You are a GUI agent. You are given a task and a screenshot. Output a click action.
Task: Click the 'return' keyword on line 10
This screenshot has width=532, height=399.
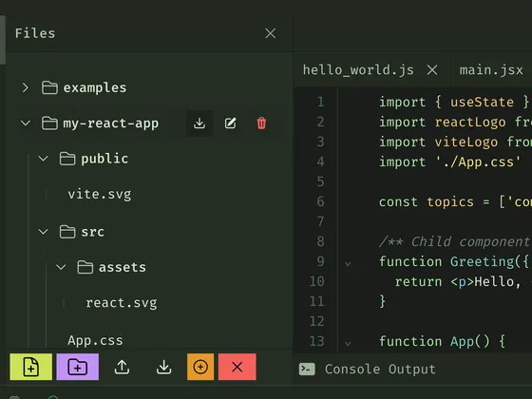(x=418, y=281)
